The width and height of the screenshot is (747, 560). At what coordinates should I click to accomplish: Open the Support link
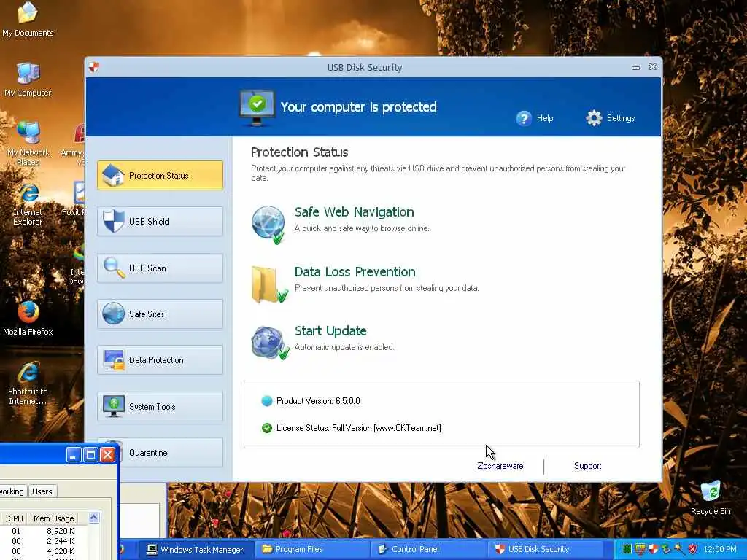coord(587,466)
